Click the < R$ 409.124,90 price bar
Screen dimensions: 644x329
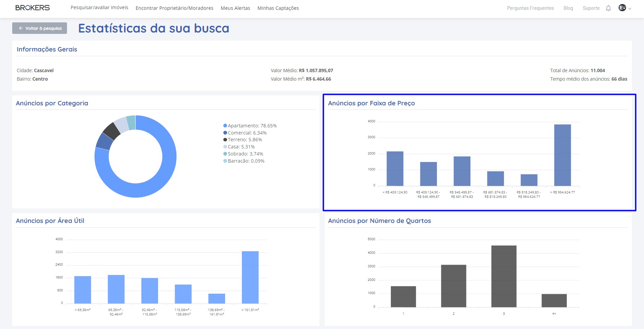395,169
